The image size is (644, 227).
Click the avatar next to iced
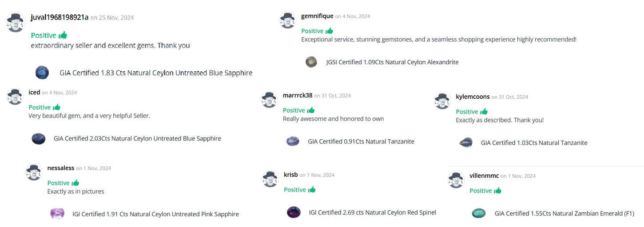(15, 96)
